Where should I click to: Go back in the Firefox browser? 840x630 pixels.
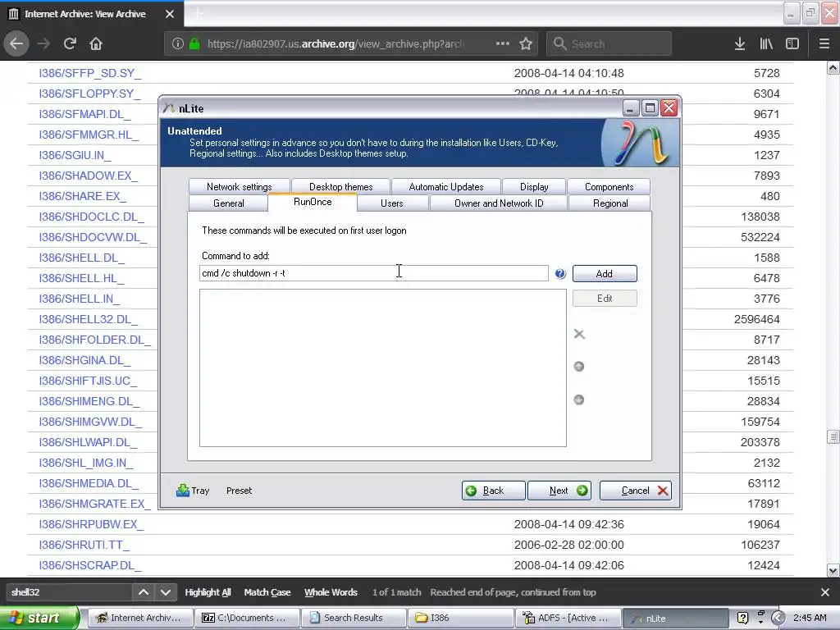click(x=16, y=43)
